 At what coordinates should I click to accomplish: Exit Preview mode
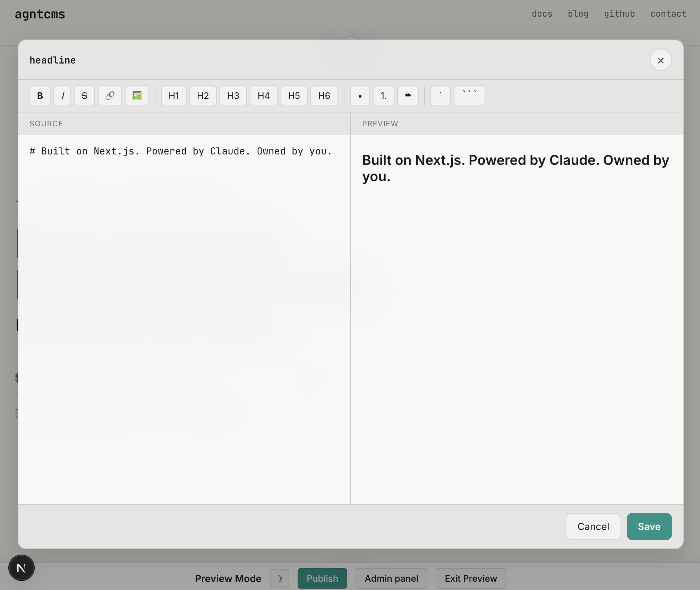coord(471,579)
